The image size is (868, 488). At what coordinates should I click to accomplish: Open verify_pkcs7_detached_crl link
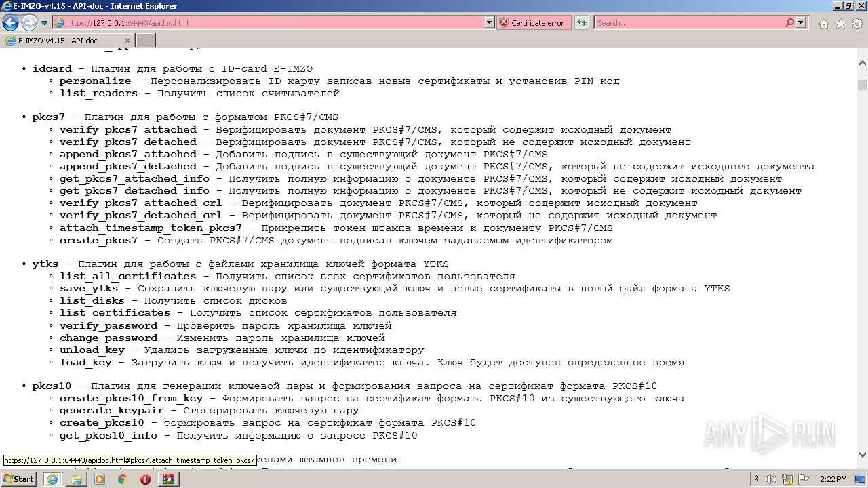pyautogui.click(x=140, y=215)
